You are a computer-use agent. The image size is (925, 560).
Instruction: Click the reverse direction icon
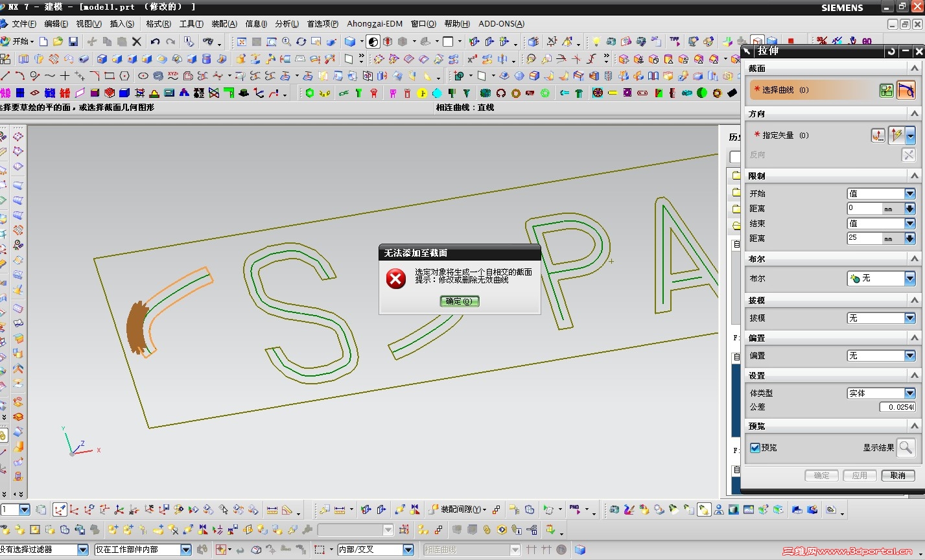click(908, 155)
